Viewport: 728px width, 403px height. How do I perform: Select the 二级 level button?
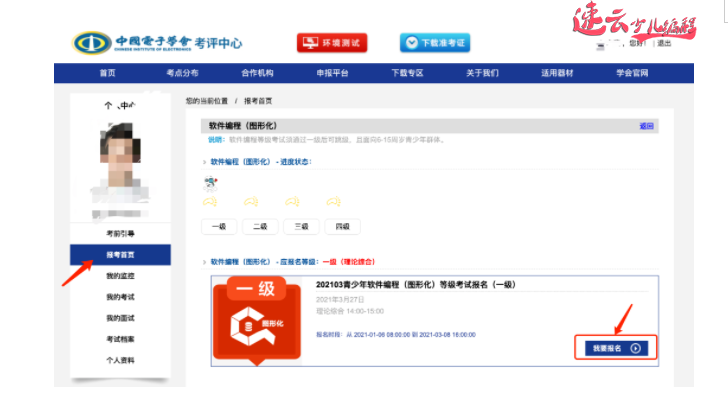[260, 227]
